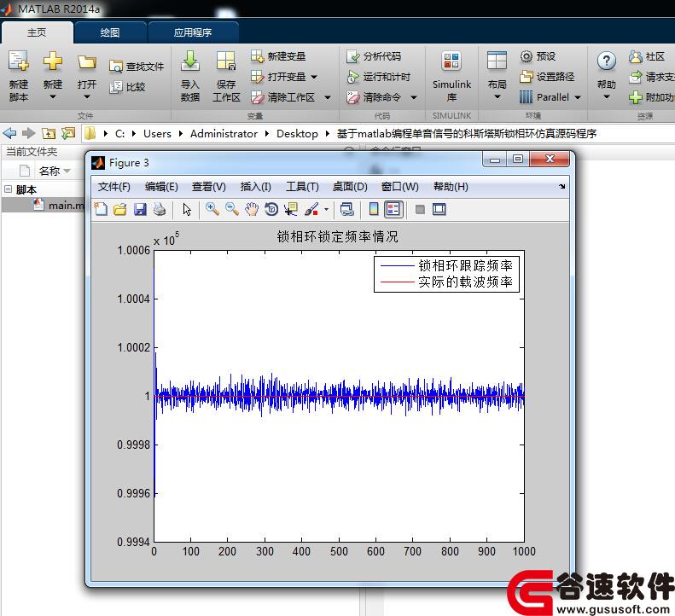
Task: Open Help (帮助H) menu in Figure 3
Action: pos(451,187)
